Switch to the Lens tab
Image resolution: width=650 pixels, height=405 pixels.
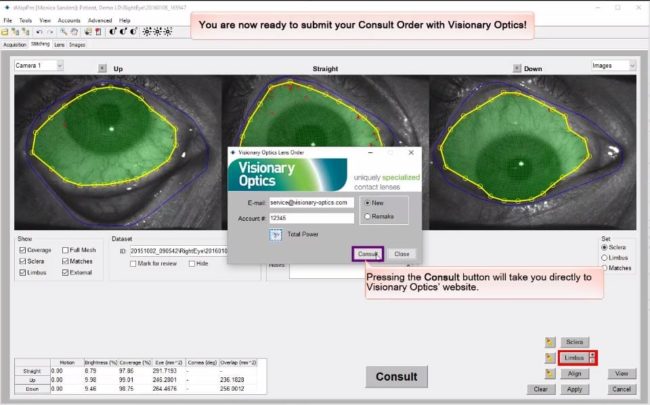coord(59,44)
